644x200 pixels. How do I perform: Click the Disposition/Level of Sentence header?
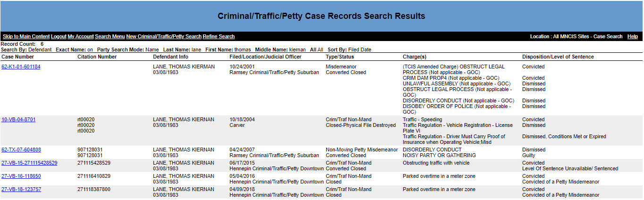(x=558, y=57)
